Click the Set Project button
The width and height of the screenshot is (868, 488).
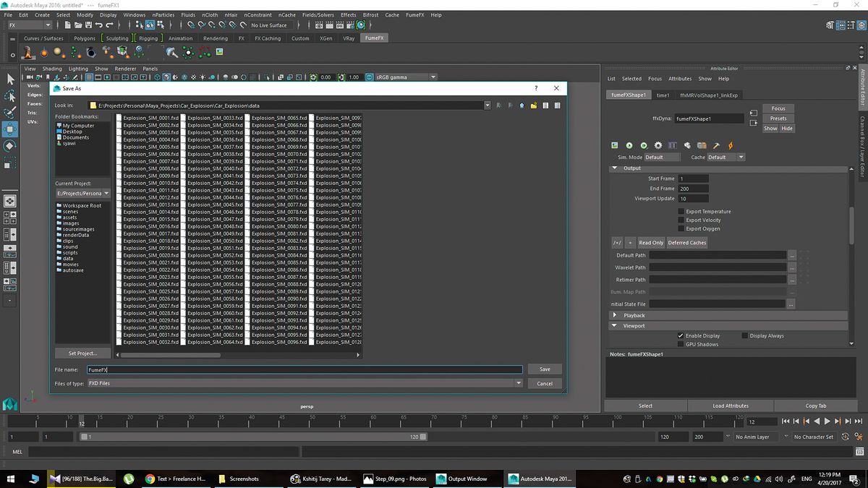click(x=82, y=353)
